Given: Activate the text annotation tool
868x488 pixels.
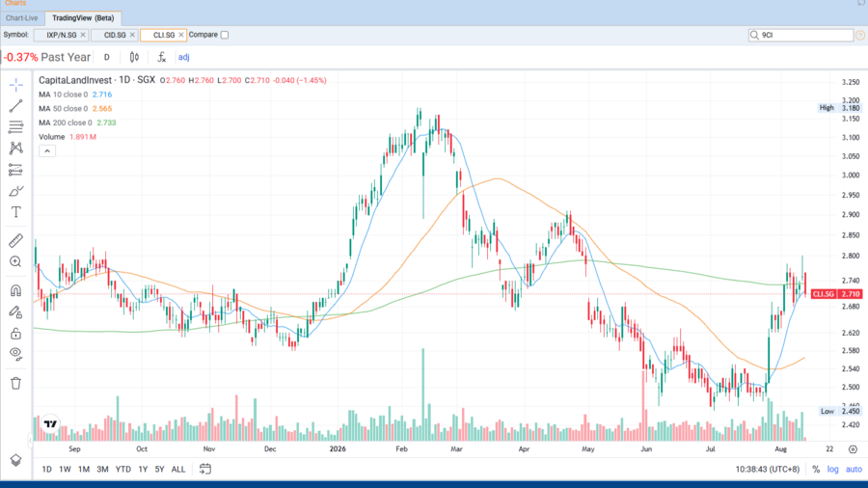Looking at the screenshot, I should point(16,212).
